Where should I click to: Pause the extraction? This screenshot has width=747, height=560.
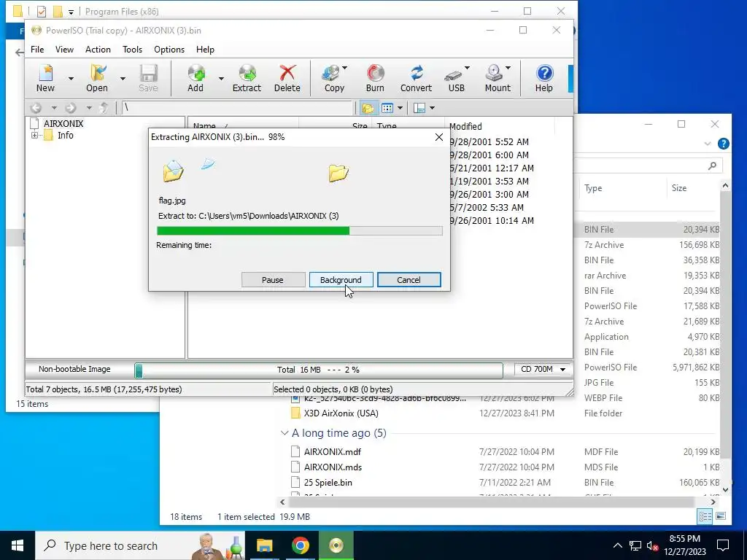pos(273,280)
